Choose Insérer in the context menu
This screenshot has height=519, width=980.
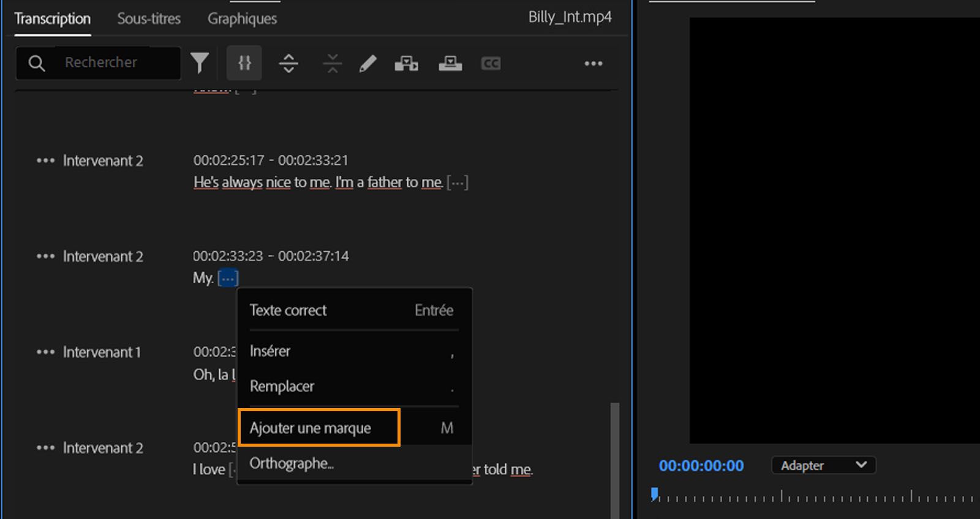pos(354,351)
